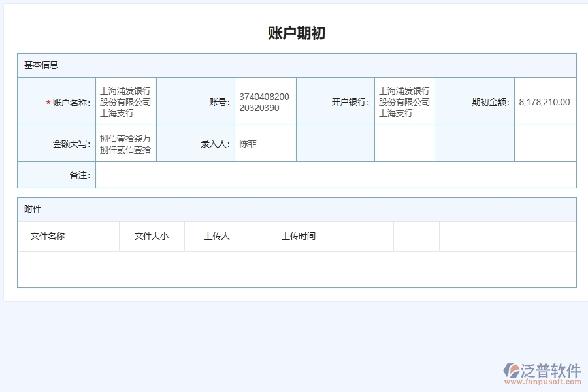The width and height of the screenshot is (588, 392).
Task: Click the 上传时间 column header
Action: click(298, 237)
